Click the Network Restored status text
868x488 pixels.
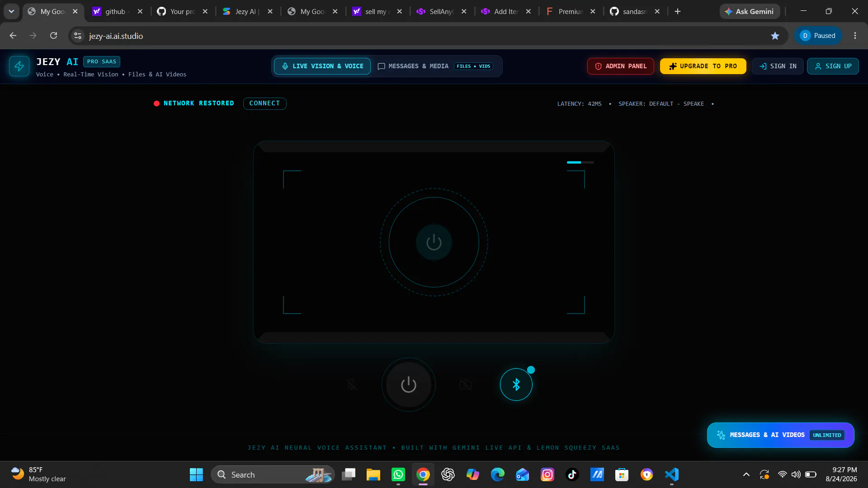(x=199, y=103)
